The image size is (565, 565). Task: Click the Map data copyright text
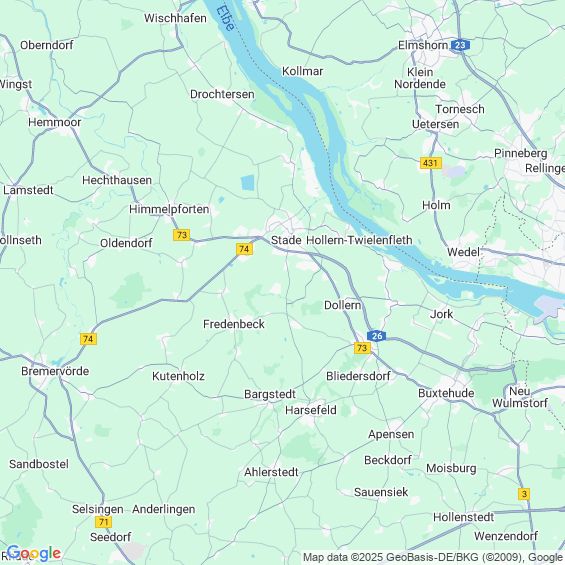[x=433, y=557]
